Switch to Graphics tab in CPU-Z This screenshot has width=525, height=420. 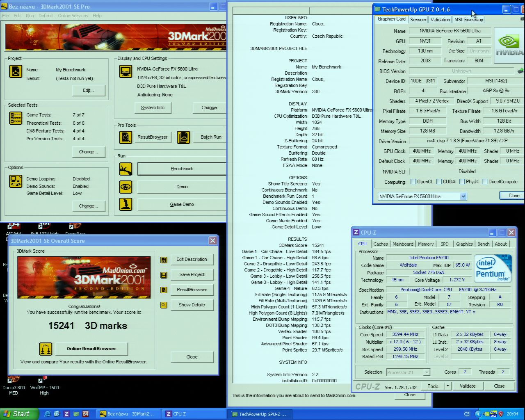point(464,244)
